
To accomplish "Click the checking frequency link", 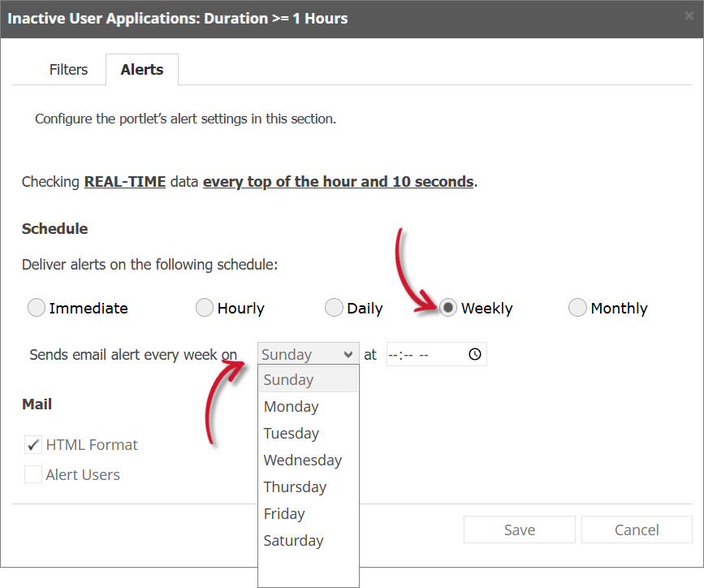I will [x=339, y=181].
